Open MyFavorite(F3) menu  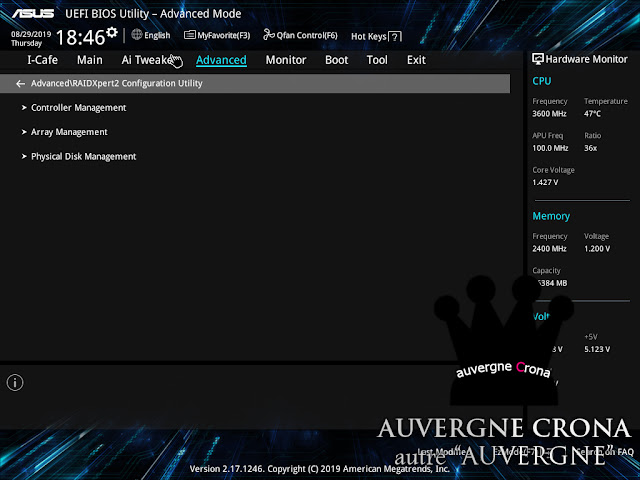217,36
